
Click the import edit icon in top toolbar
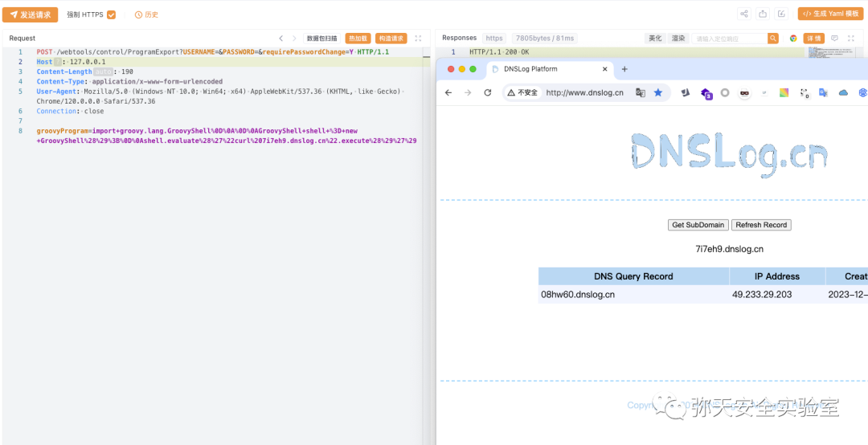(781, 14)
